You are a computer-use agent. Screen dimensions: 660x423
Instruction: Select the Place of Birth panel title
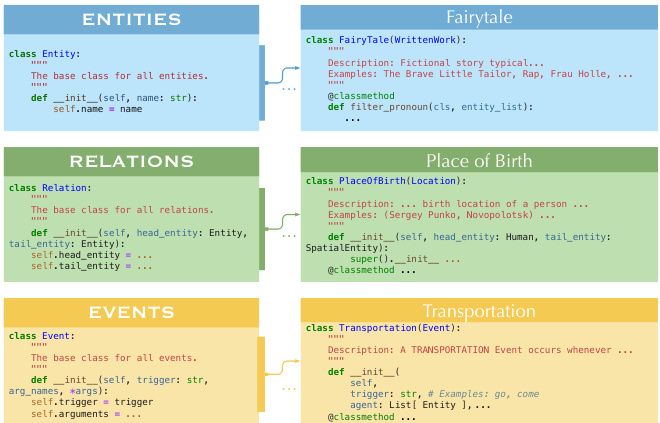(479, 162)
